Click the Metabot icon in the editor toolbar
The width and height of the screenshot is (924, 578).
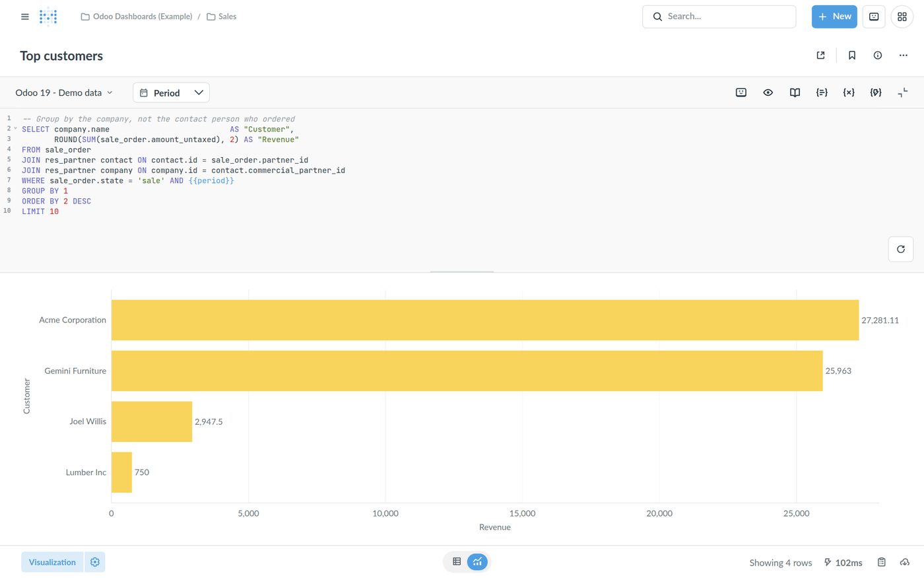(741, 92)
